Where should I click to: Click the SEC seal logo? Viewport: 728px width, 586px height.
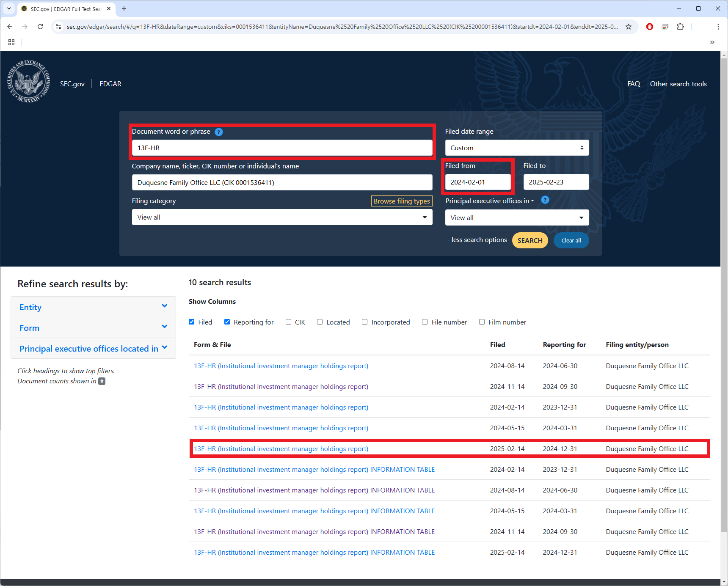click(x=29, y=81)
